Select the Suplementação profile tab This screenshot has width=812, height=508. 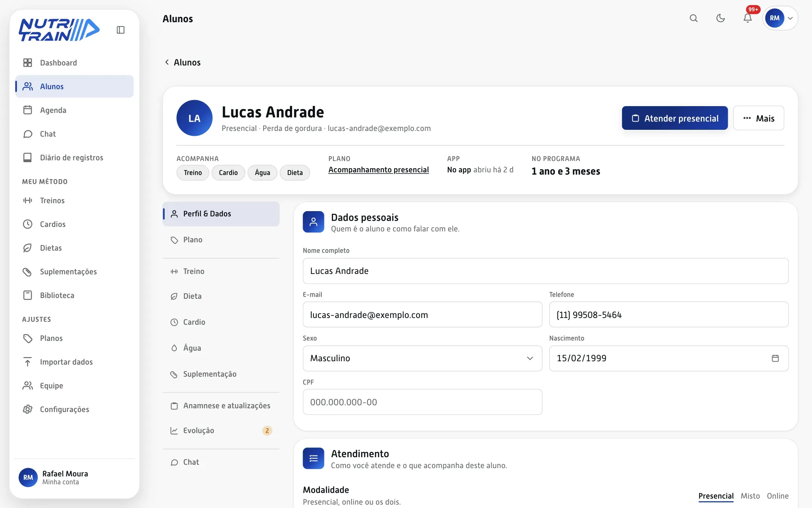pos(221,374)
